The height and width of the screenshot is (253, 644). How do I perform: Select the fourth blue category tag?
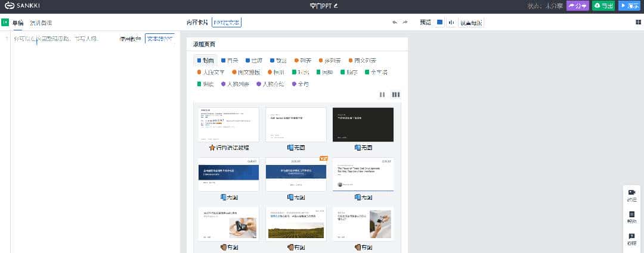(x=278, y=60)
